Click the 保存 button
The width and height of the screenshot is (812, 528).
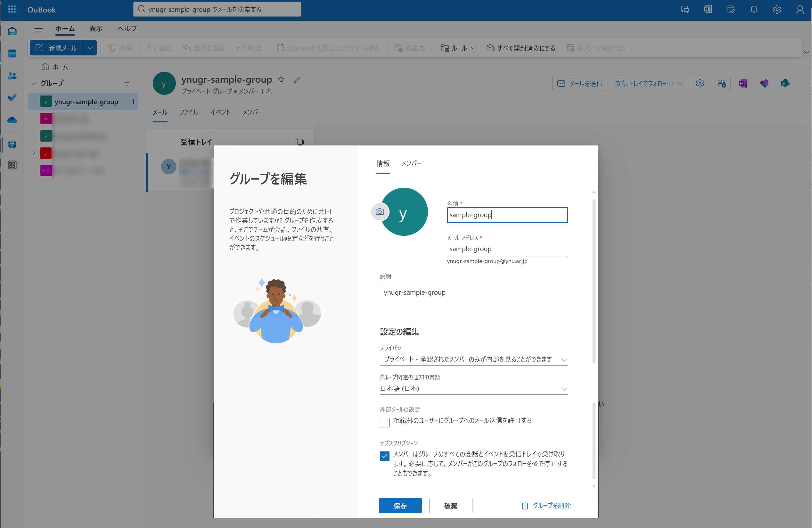(400, 506)
